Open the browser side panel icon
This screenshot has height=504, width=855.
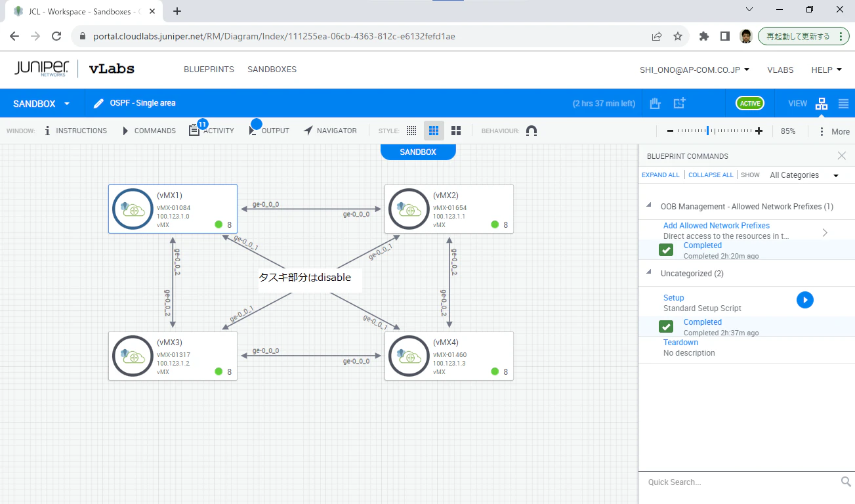pyautogui.click(x=725, y=36)
